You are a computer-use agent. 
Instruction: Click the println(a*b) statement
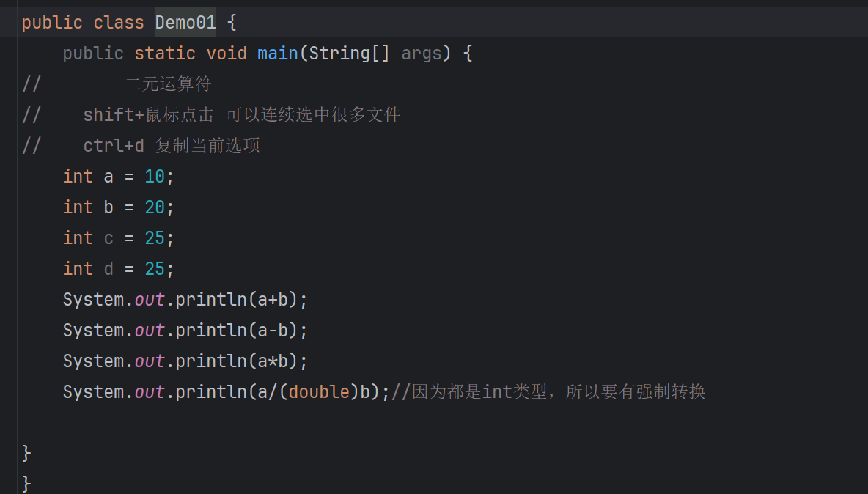click(x=185, y=361)
